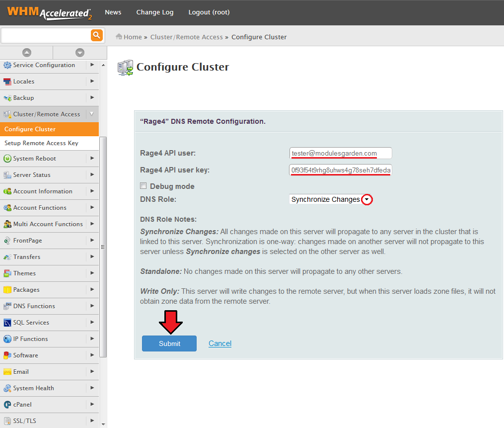Expand the cPanel submenu arrow

pyautogui.click(x=92, y=404)
